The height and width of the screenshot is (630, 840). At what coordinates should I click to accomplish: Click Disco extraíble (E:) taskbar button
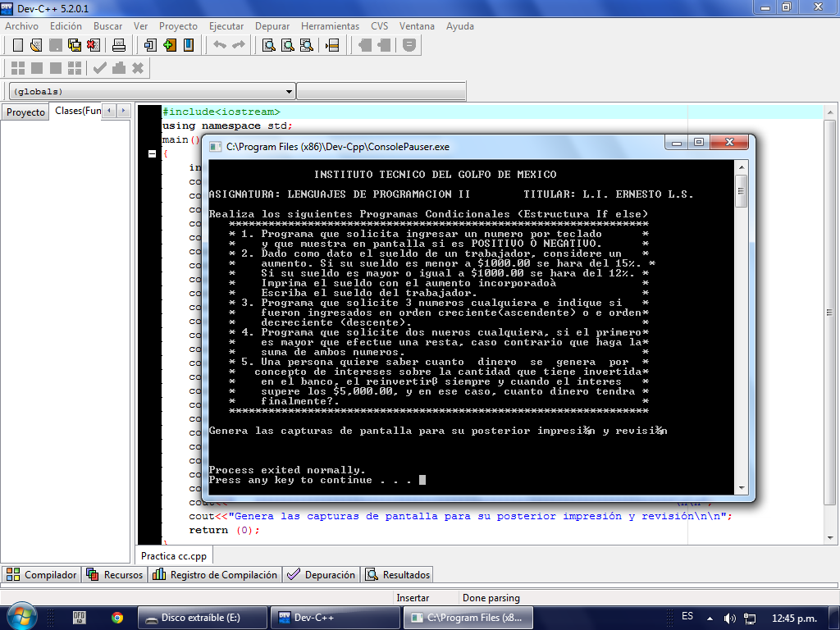tap(203, 617)
